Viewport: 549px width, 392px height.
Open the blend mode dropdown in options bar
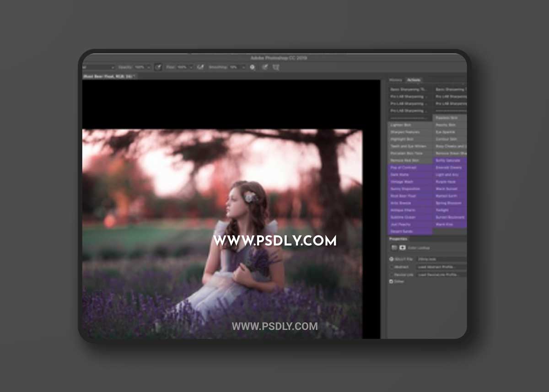[x=98, y=67]
